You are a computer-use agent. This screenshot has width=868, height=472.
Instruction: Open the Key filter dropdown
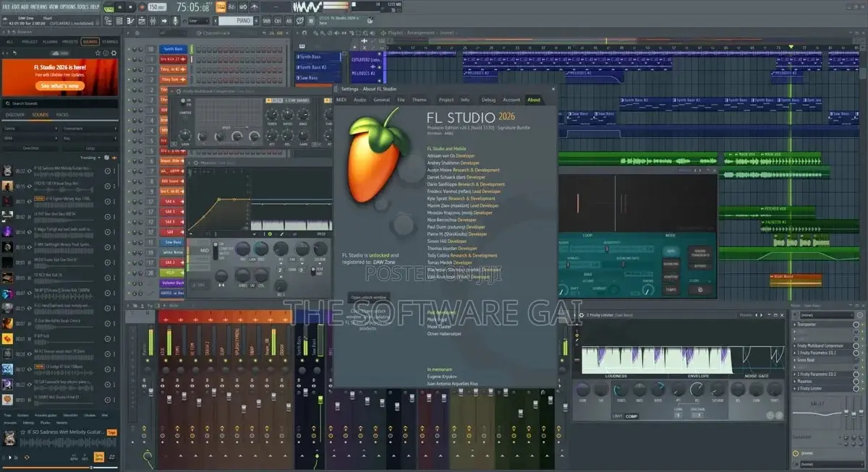coord(90,137)
